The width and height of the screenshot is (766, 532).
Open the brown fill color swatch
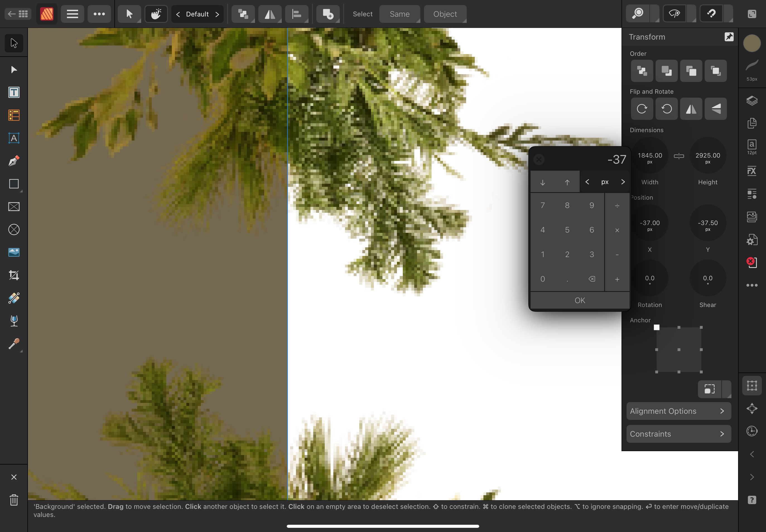752,43
